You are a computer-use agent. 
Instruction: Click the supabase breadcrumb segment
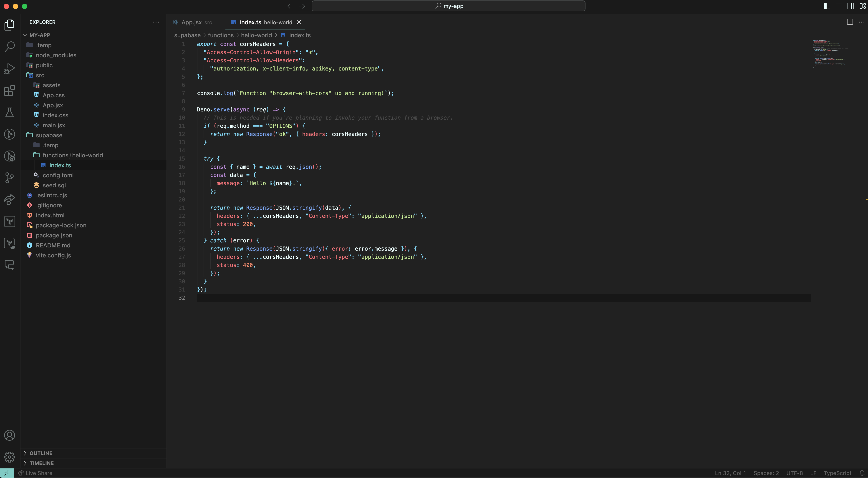click(x=187, y=35)
